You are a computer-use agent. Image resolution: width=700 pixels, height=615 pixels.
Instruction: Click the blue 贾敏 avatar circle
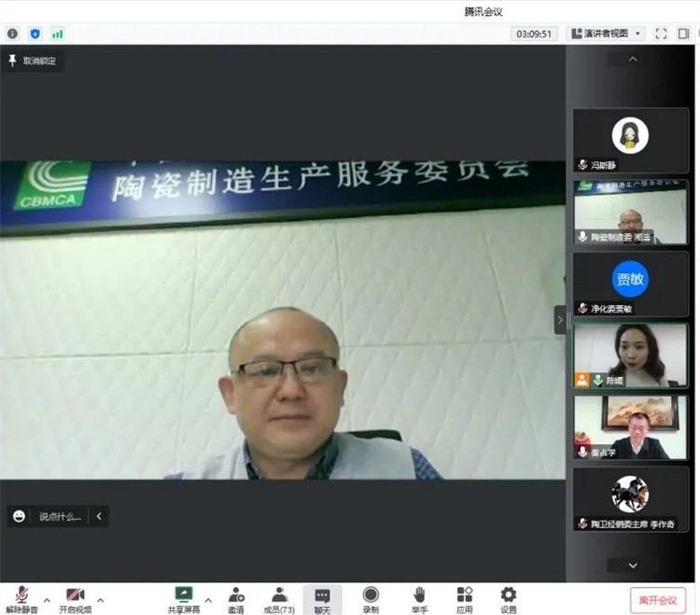pyautogui.click(x=630, y=279)
